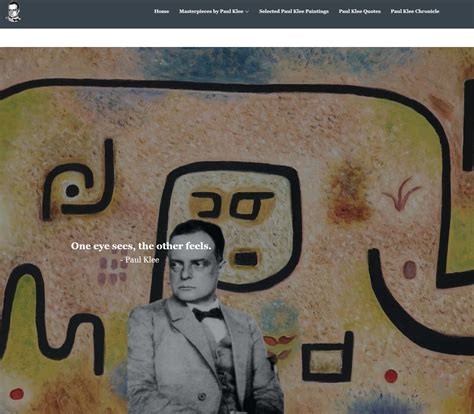Click the quote 'One eye sees, the other feels.'
474x414 pixels.
pyautogui.click(x=141, y=246)
